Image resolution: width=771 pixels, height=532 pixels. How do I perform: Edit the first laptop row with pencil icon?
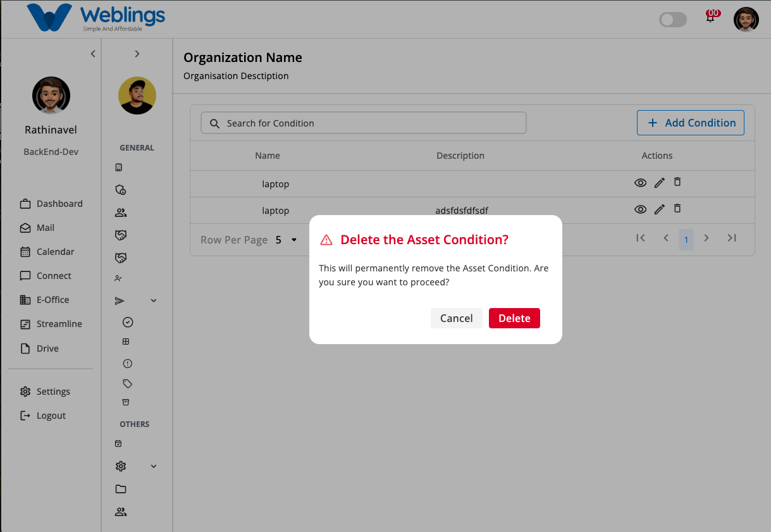tap(659, 183)
